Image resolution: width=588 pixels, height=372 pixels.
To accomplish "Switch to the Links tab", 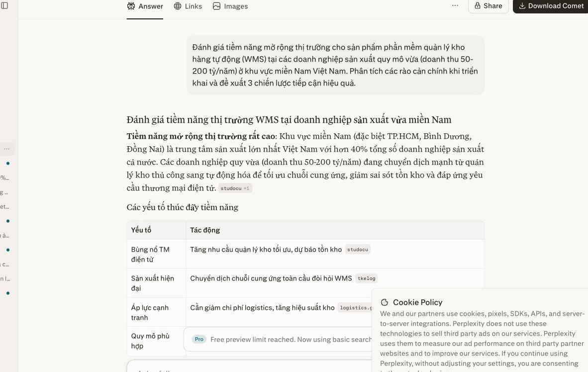I will [188, 6].
